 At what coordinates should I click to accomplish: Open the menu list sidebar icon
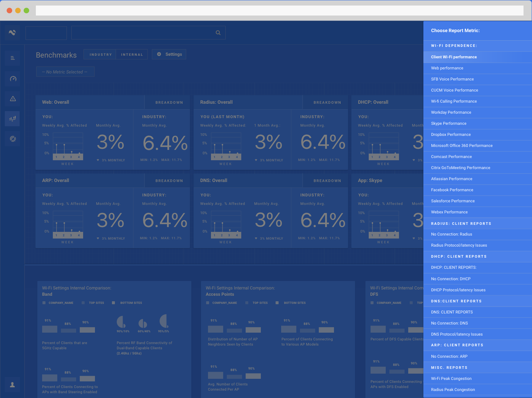(x=13, y=58)
